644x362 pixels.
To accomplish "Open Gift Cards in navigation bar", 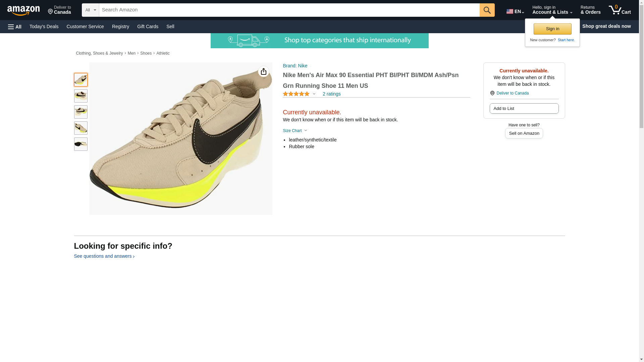I will pyautogui.click(x=148, y=26).
